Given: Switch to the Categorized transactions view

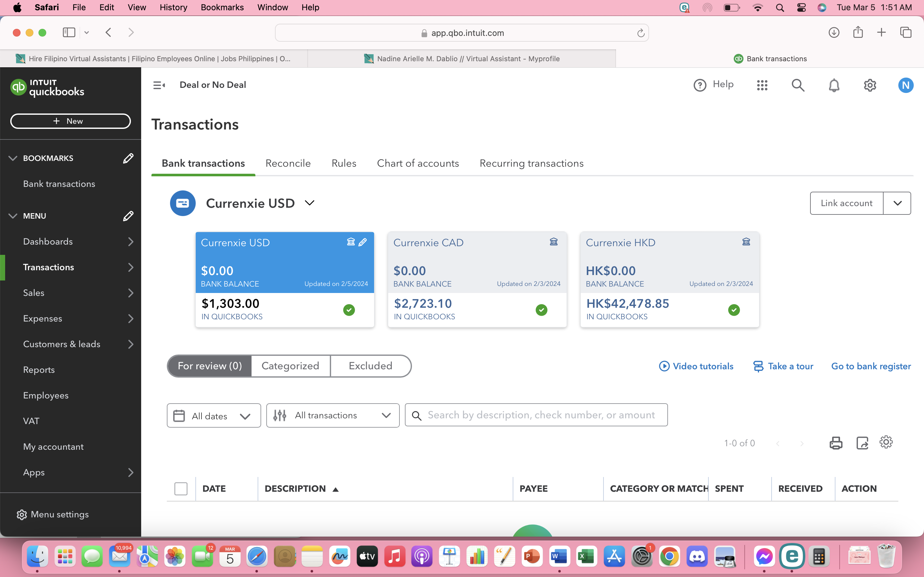Looking at the screenshot, I should point(290,366).
